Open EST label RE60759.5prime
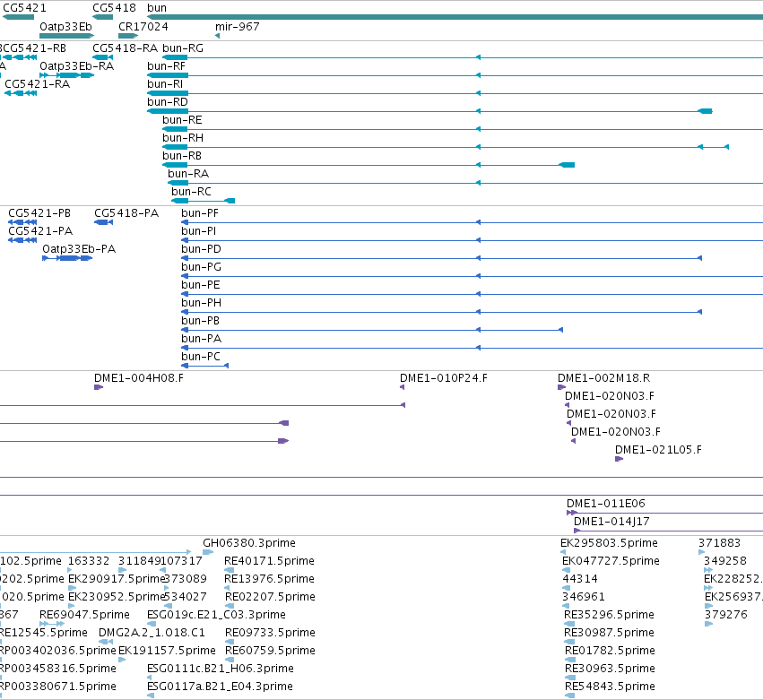 (270, 651)
